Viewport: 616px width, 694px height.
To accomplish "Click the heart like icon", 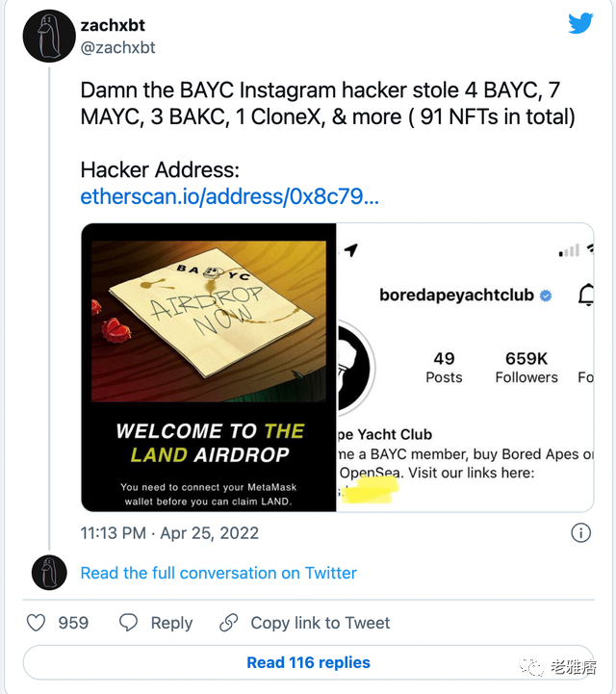I will 36,623.
